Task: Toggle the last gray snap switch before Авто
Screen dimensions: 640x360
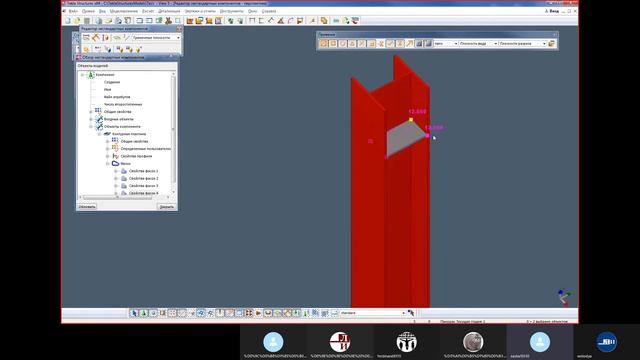Action: (428, 43)
